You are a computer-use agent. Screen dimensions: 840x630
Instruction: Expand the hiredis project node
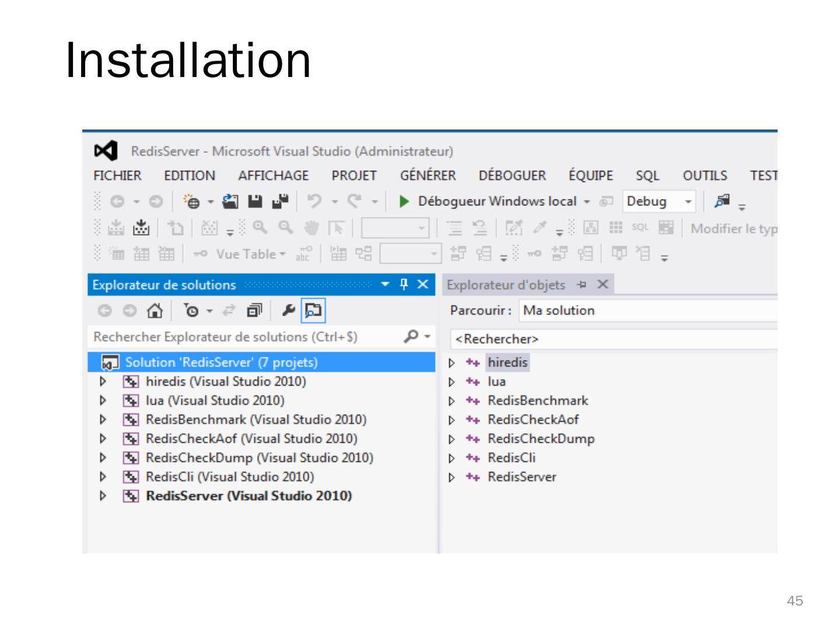pos(103,381)
